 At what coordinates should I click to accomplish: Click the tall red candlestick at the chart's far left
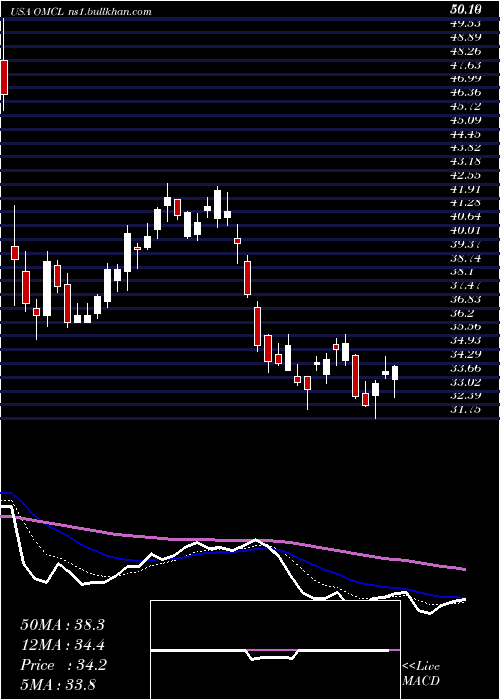tap(4, 77)
